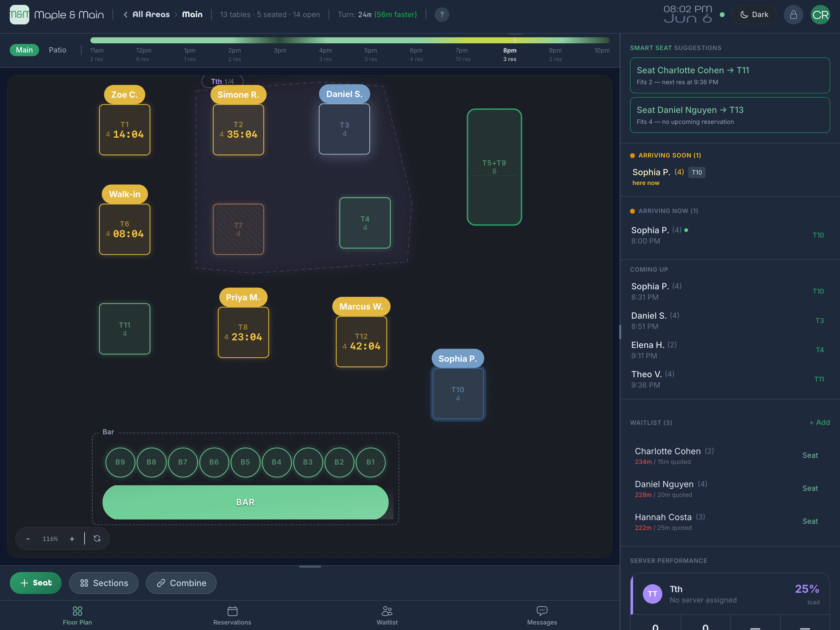Add a party to the waitlist
840x630 pixels.
click(819, 422)
